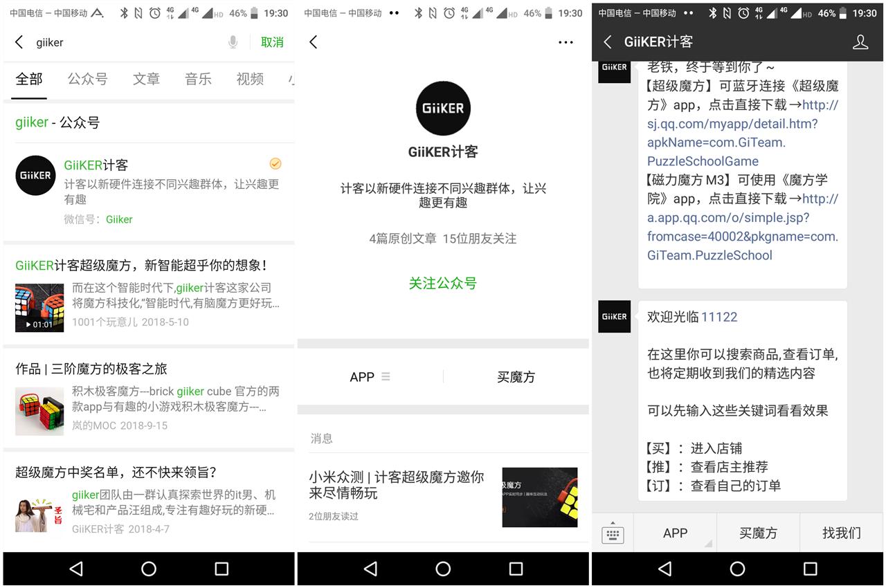
Task: Tap Android home button under the search screen
Action: pyautogui.click(x=149, y=569)
